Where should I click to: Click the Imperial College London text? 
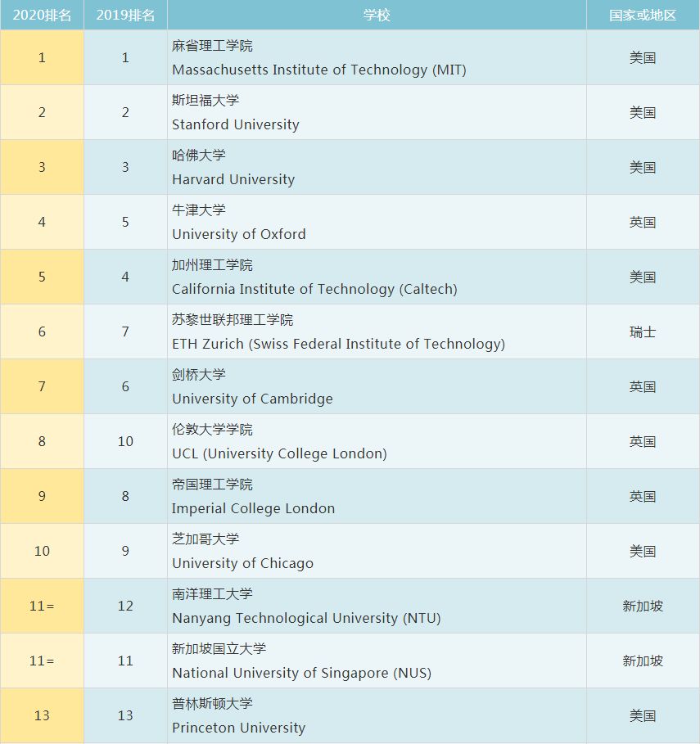[254, 508]
